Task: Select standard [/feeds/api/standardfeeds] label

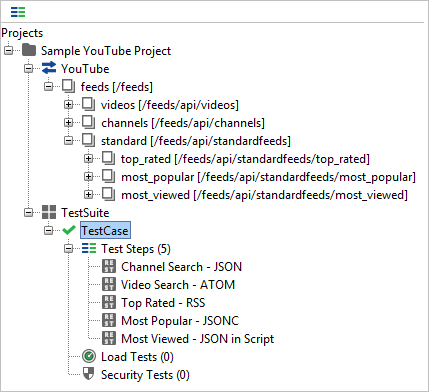Action: pyautogui.click(x=196, y=141)
